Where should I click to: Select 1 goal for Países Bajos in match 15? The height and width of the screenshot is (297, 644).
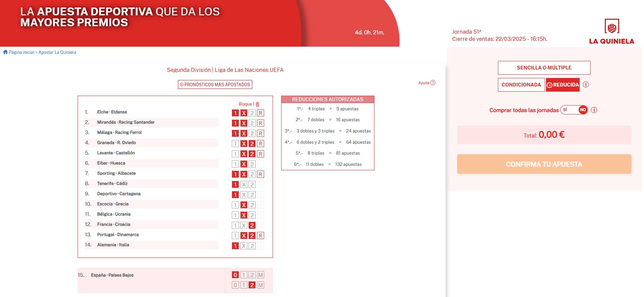click(x=244, y=285)
